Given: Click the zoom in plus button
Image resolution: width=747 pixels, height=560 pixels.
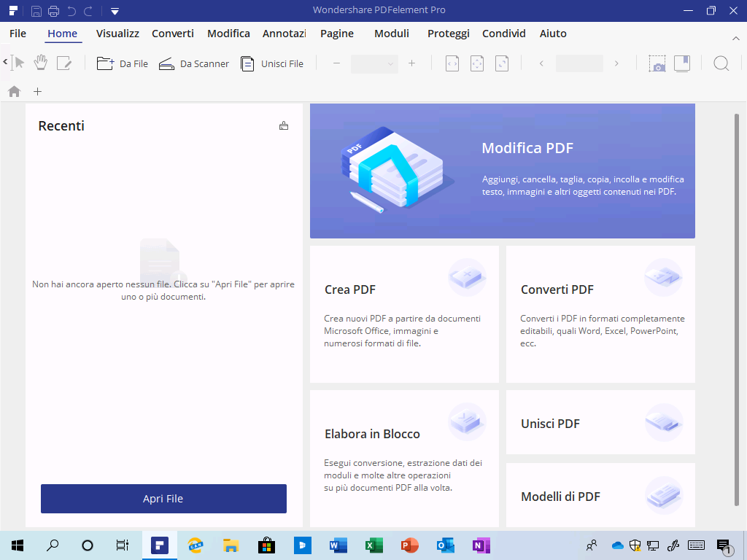Looking at the screenshot, I should pyautogui.click(x=411, y=63).
